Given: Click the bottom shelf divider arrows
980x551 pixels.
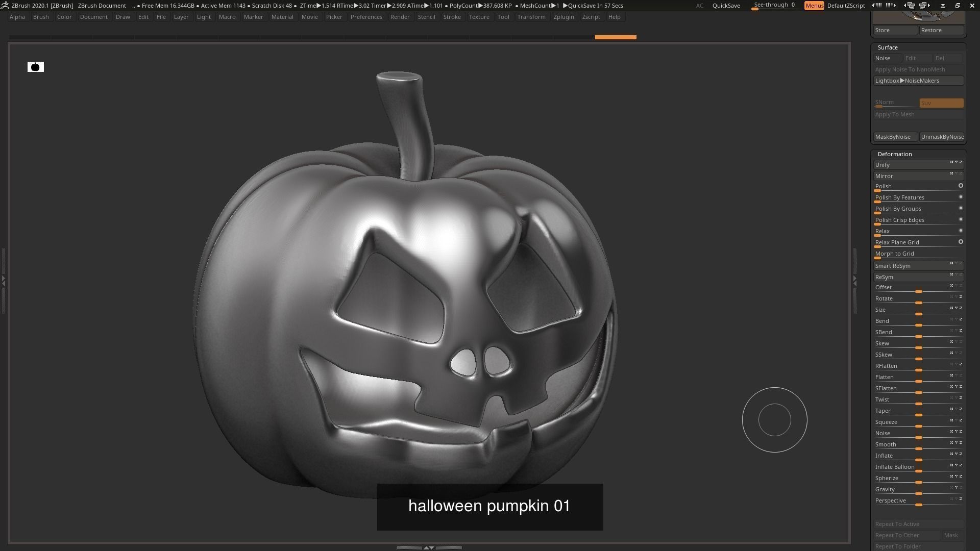Looking at the screenshot, I should coord(429,547).
